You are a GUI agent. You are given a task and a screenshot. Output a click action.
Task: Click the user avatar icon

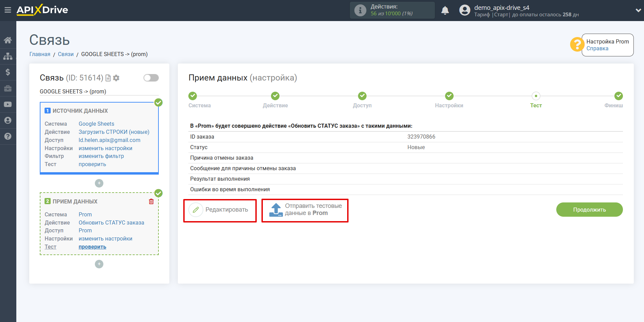point(464,10)
